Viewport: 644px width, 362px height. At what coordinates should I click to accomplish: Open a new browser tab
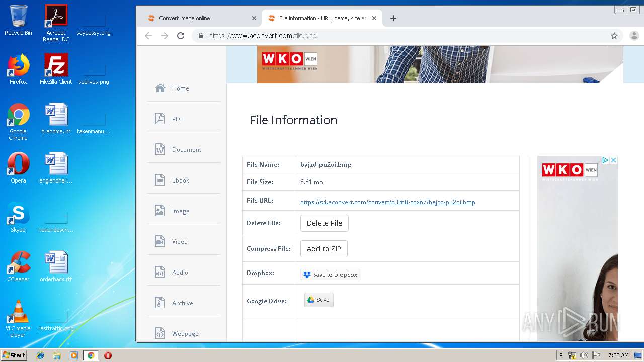pos(393,18)
